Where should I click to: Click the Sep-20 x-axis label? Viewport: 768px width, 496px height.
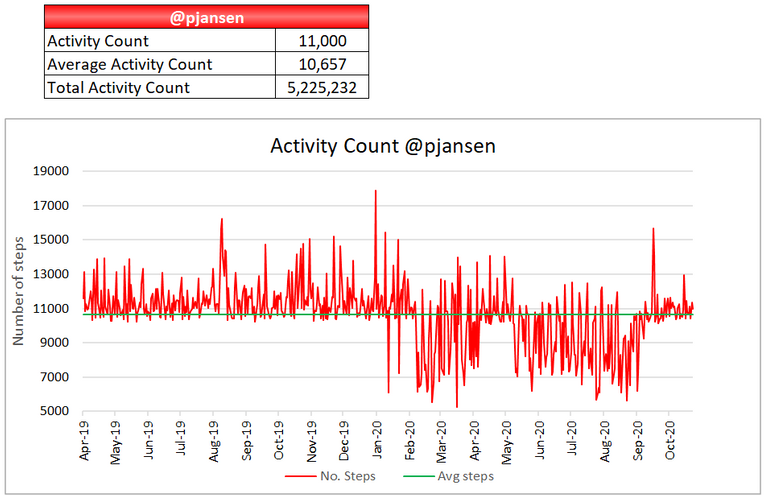pyautogui.click(x=637, y=440)
